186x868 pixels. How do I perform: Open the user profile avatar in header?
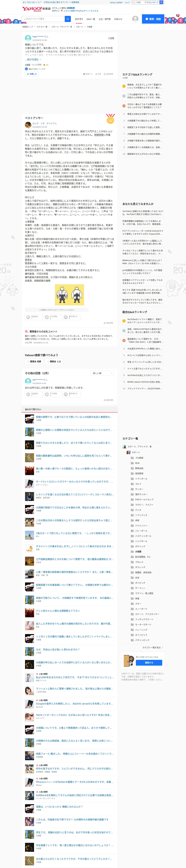tap(135, 19)
